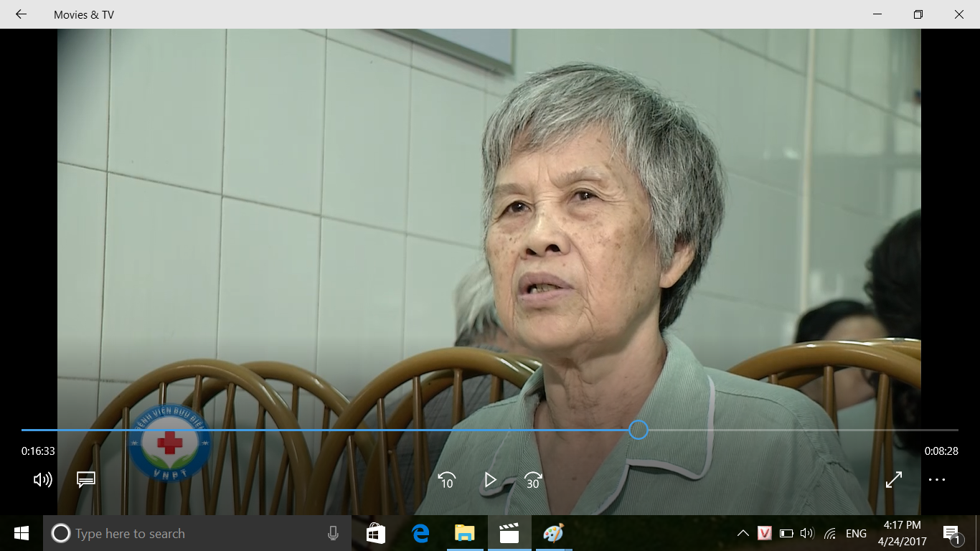Open the more options ellipsis menu
980x551 pixels.
click(x=937, y=480)
